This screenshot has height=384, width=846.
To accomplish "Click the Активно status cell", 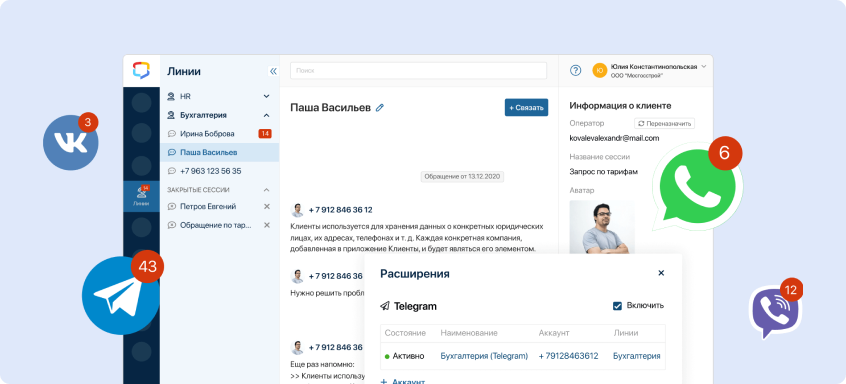I will (x=405, y=356).
